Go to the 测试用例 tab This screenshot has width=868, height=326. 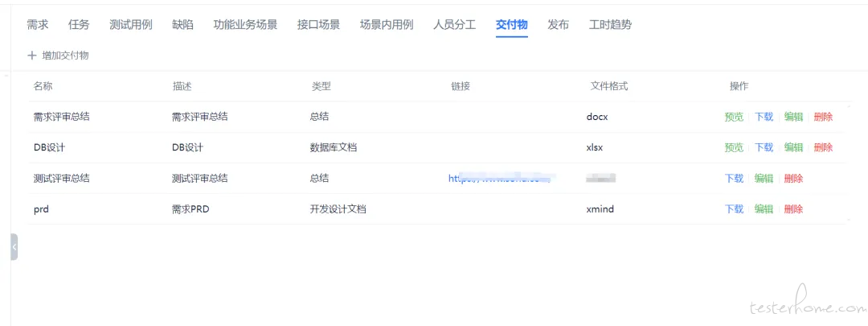tap(131, 24)
